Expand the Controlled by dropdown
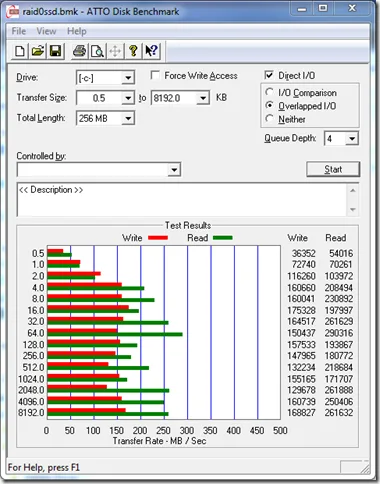The height and width of the screenshot is (484, 380). pyautogui.click(x=174, y=170)
